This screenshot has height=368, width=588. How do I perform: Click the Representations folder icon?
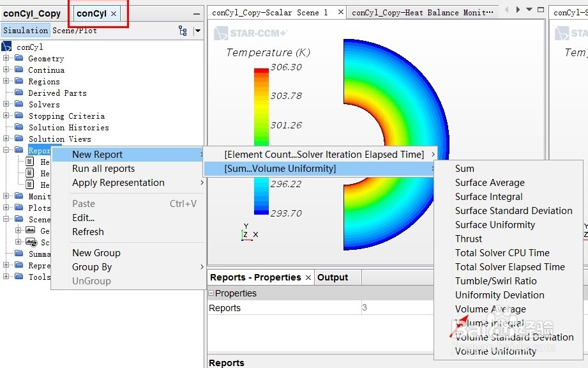tap(19, 265)
